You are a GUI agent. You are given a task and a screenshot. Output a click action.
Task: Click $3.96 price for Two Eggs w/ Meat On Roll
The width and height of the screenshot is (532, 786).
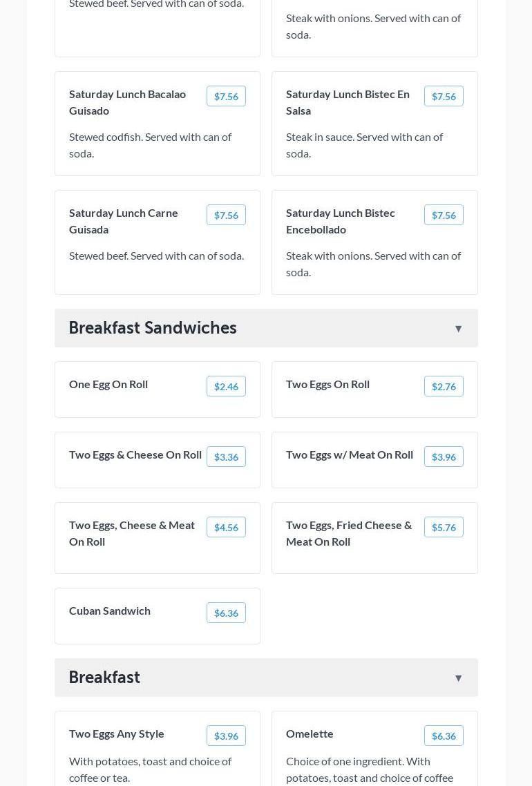pos(444,457)
